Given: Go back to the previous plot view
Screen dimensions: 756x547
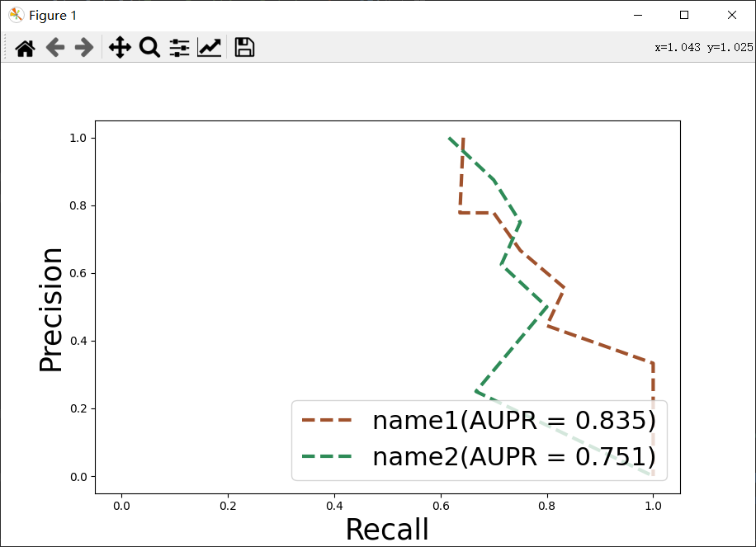Looking at the screenshot, I should click(x=54, y=47).
